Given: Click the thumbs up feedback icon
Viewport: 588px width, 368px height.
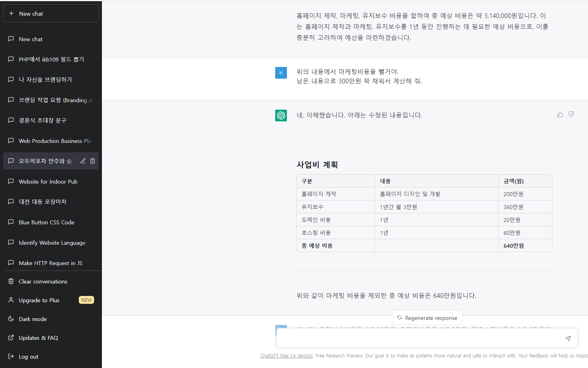Looking at the screenshot, I should click(x=560, y=114).
